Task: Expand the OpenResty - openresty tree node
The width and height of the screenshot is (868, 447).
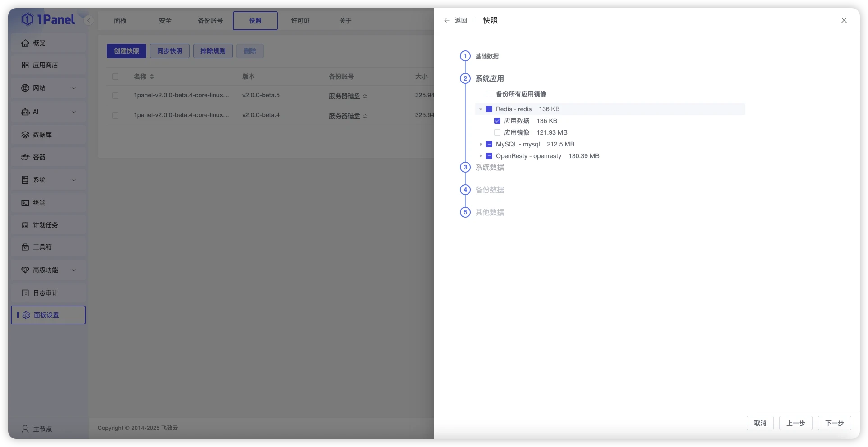Action: click(480, 156)
